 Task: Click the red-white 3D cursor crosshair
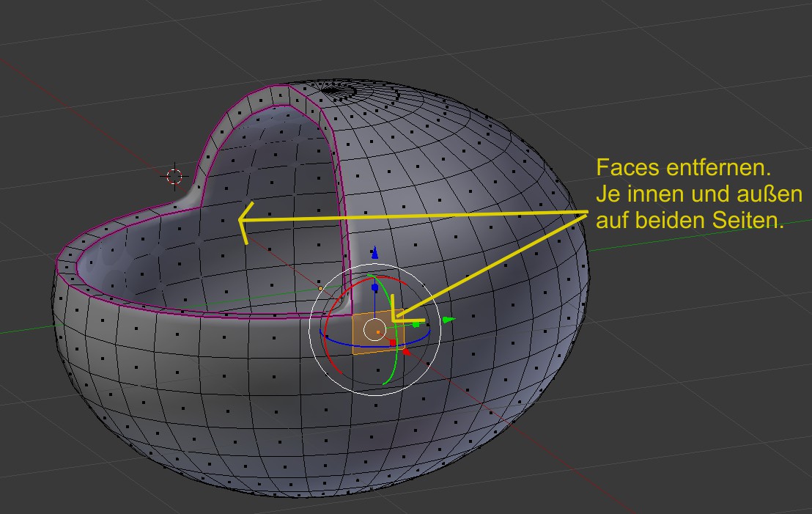point(174,176)
